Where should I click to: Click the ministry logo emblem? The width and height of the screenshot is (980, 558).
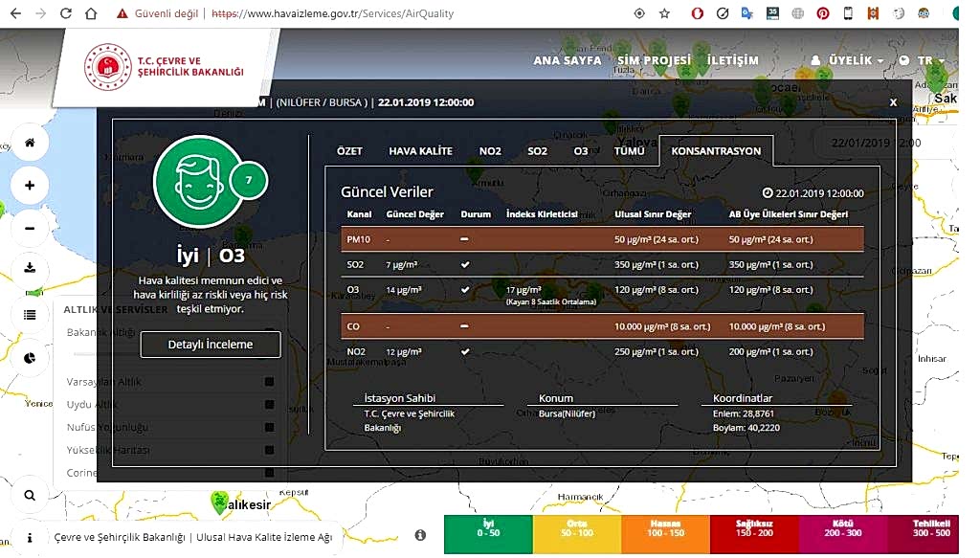[x=107, y=67]
